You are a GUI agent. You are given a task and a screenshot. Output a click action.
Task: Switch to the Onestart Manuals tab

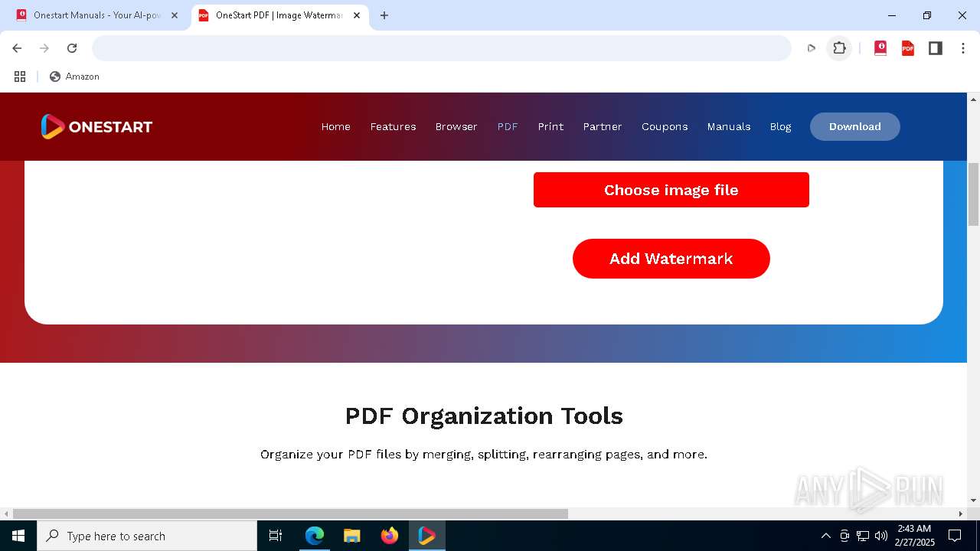[96, 15]
